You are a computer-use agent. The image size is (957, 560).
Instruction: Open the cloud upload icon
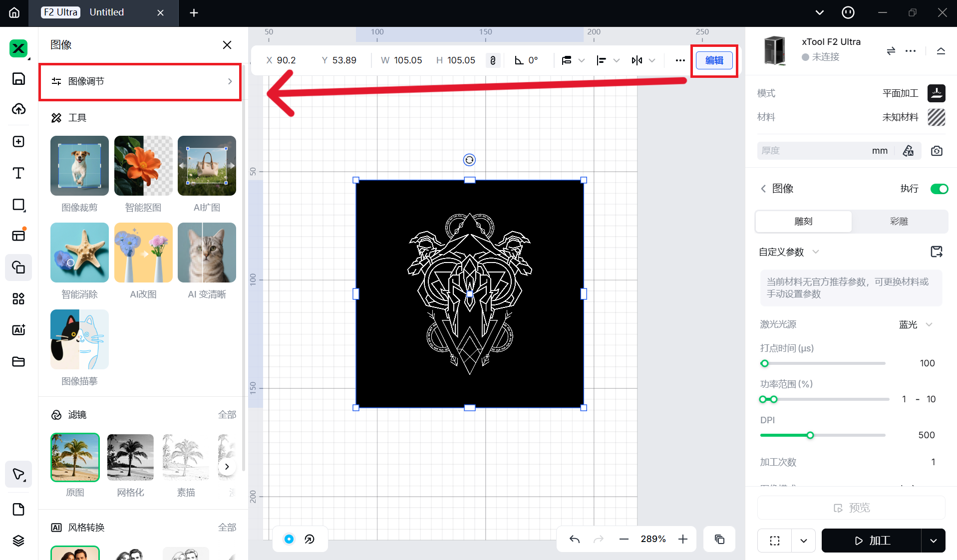point(18,109)
